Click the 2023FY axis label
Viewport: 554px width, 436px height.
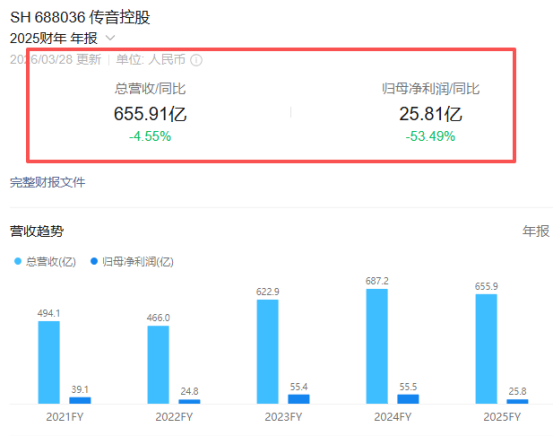pos(283,417)
